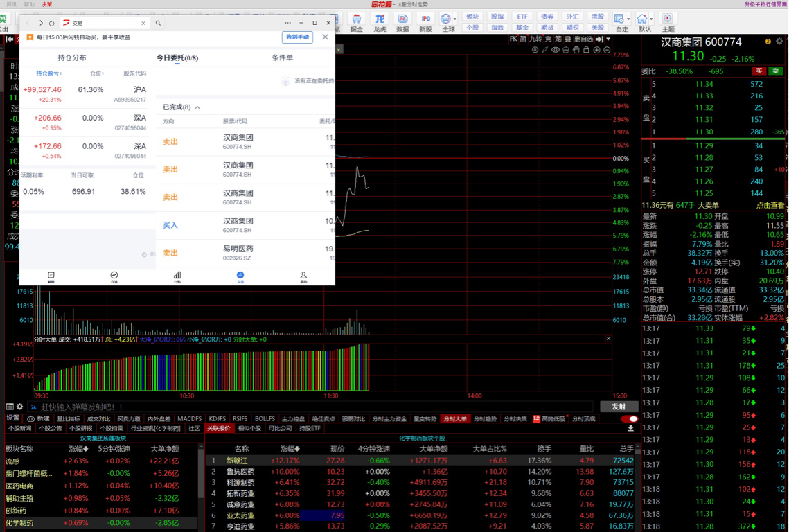Click the download arrow icon above stock table
Image resolution: width=789 pixels, height=532 pixels.
click(630, 428)
